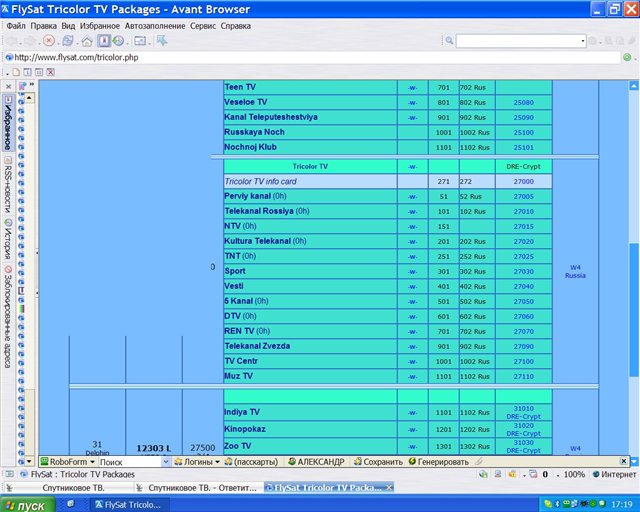Close the sidebar with the X icon
The image size is (640, 512).
(x=9, y=86)
